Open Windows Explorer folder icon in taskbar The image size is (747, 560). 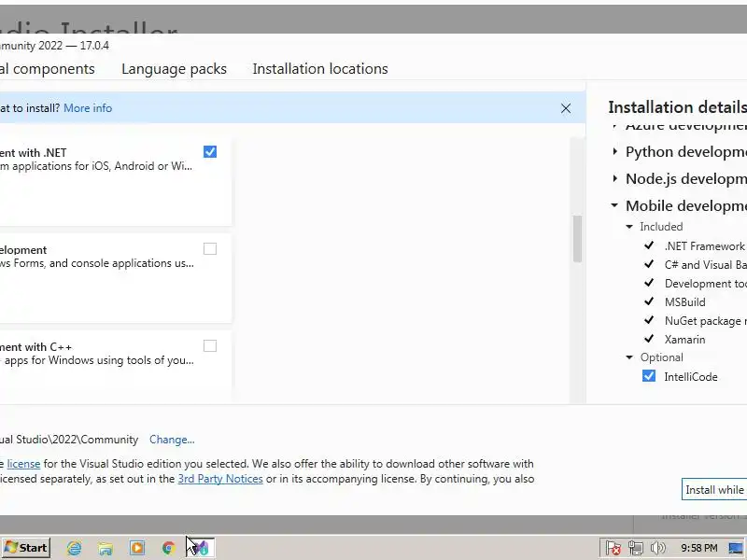tap(106, 548)
